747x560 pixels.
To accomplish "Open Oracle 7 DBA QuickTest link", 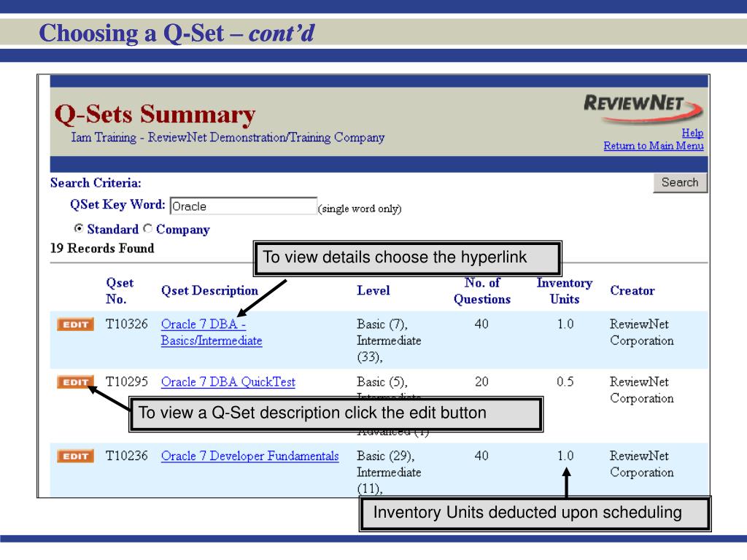I will tap(228, 382).
